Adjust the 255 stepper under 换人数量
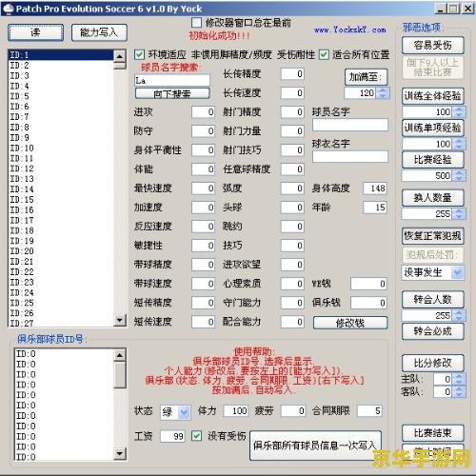This screenshot has width=476, height=476. coord(459,213)
